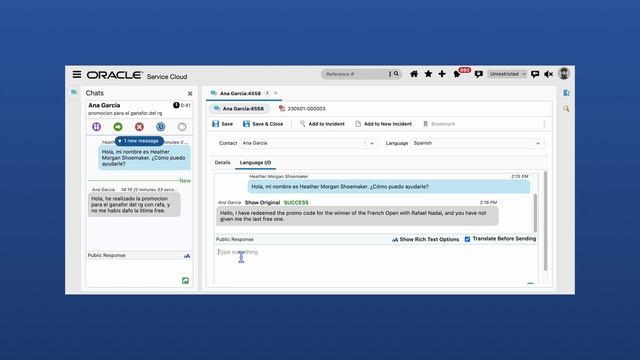Select the Language I/O tab
Screen dimensions: 640x360
pos(256,162)
